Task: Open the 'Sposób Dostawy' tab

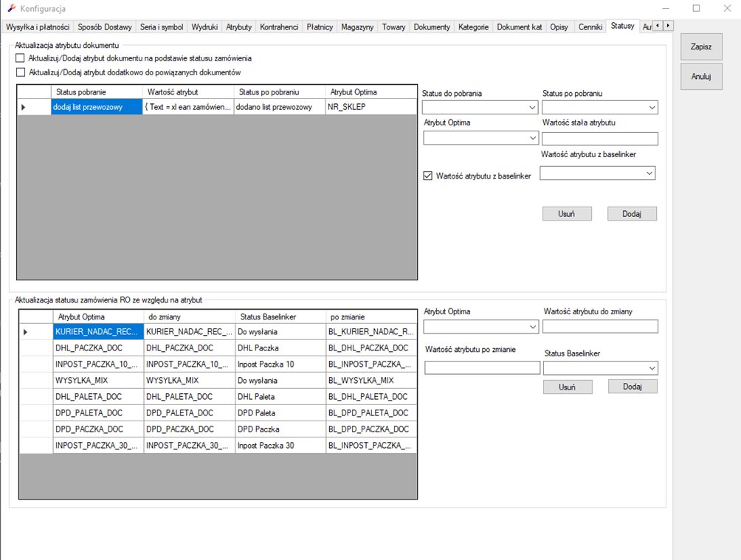Action: point(105,27)
